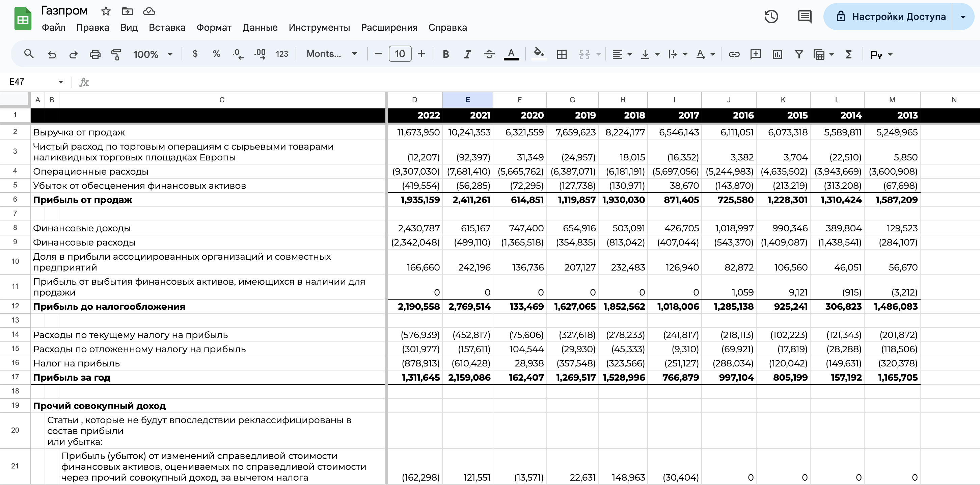Click the search menus magnifier icon
Image resolution: width=980 pixels, height=485 pixels.
click(29, 54)
